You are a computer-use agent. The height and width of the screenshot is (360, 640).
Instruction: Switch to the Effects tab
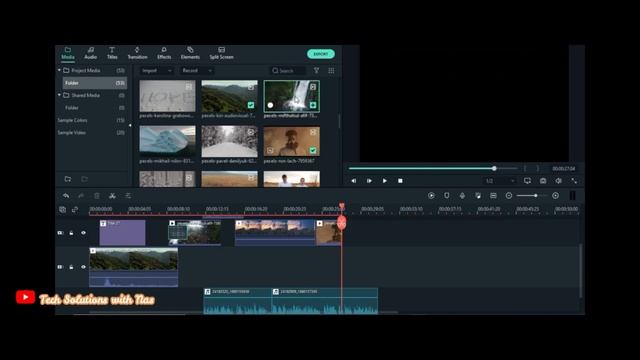point(164,53)
